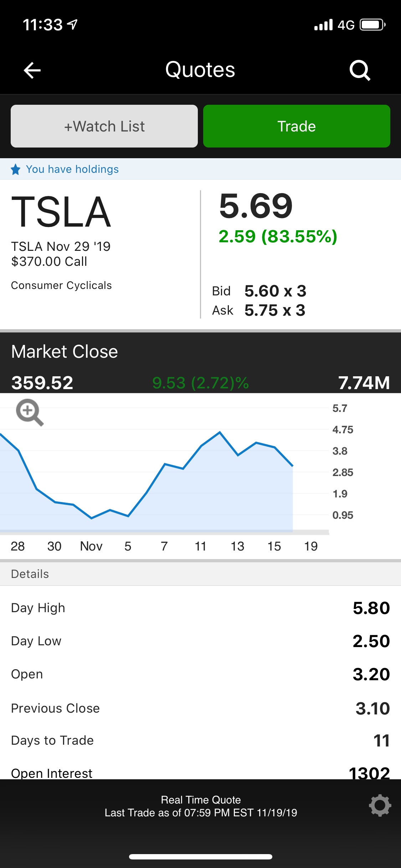
Task: Tap the 5.69 last price
Action: (256, 206)
